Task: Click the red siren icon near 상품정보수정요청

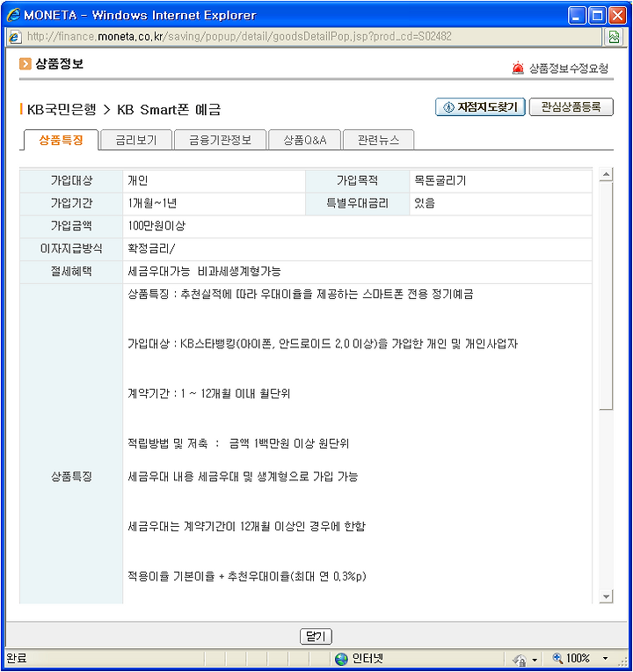Action: click(518, 68)
